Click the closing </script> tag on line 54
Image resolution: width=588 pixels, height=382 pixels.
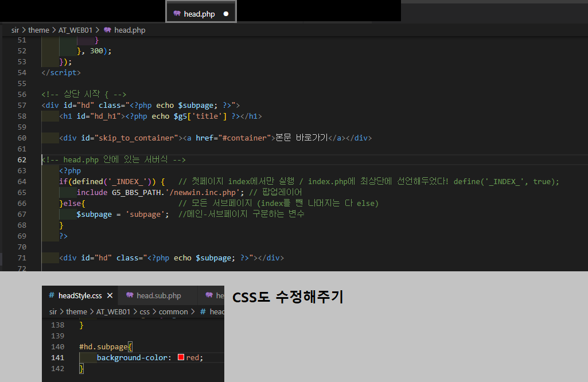[61, 72]
